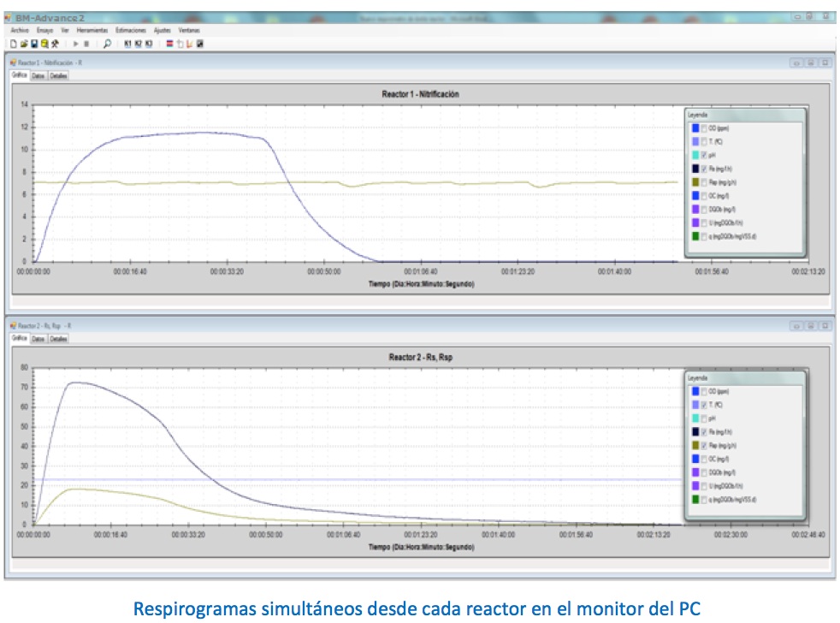Click the orange chart axes toolbar icon
Viewport: 840px width, 623px height.
coord(190,44)
